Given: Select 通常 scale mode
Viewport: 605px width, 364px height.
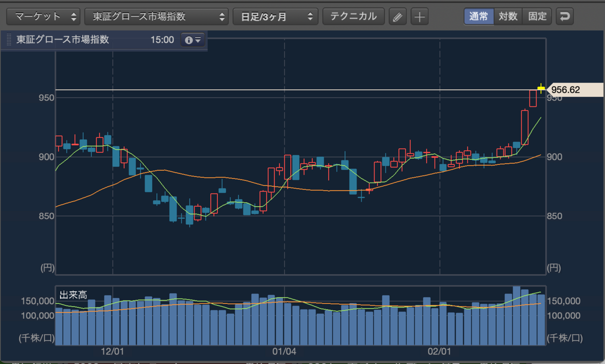Looking at the screenshot, I should (478, 16).
